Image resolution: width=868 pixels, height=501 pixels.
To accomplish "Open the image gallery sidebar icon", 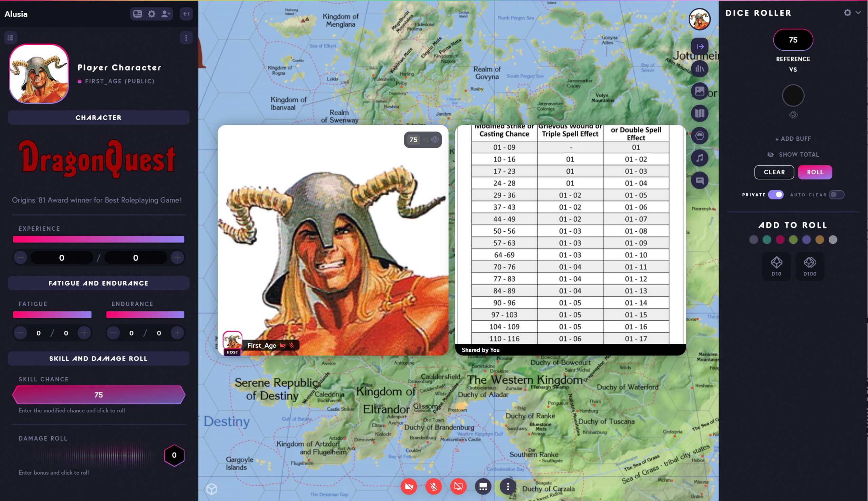I will pos(699,91).
